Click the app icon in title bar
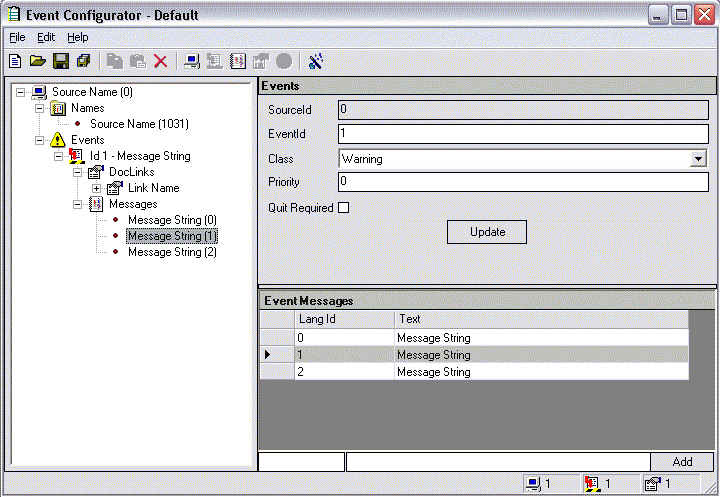 pyautogui.click(x=14, y=15)
